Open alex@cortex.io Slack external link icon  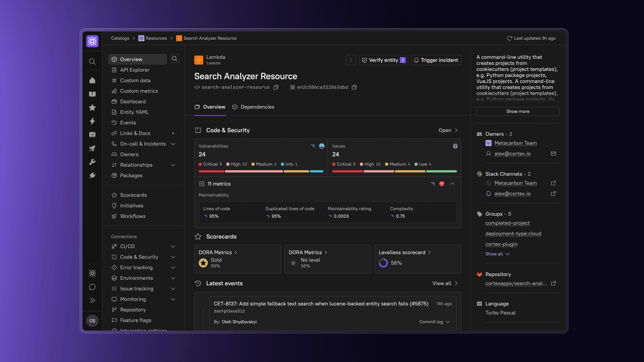pyautogui.click(x=553, y=194)
